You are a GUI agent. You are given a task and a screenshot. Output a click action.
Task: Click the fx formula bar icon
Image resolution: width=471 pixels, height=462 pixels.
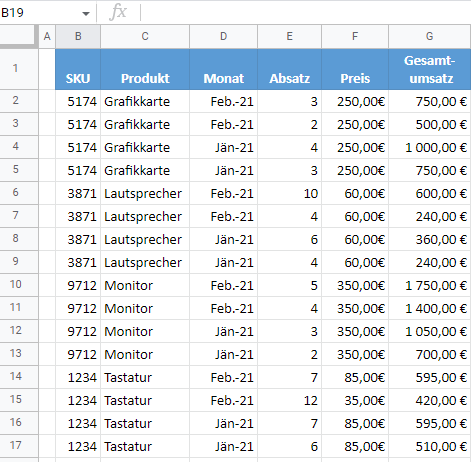[x=118, y=12]
